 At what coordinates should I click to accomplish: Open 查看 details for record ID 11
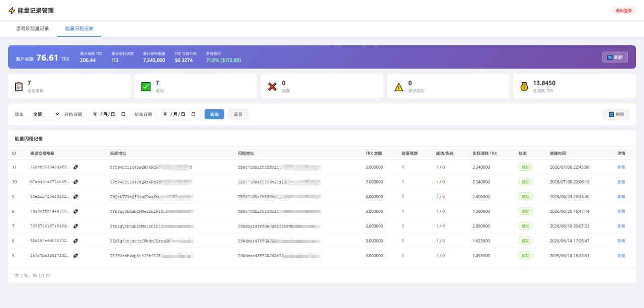(x=621, y=167)
